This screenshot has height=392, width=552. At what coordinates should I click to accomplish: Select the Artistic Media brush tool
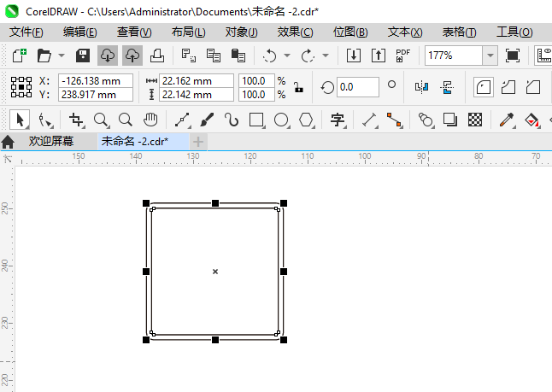207,120
